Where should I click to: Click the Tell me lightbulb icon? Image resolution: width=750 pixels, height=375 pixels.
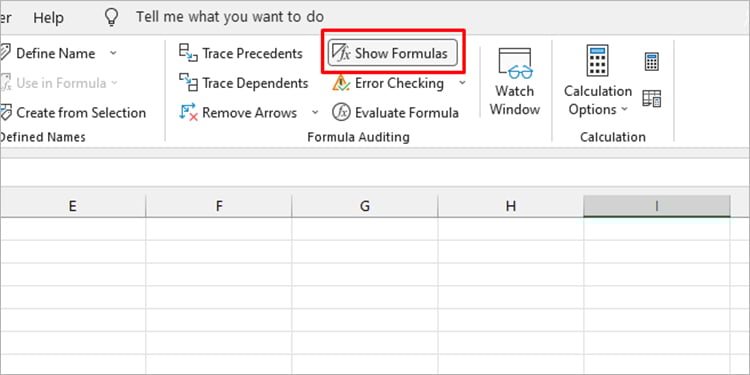(x=111, y=17)
